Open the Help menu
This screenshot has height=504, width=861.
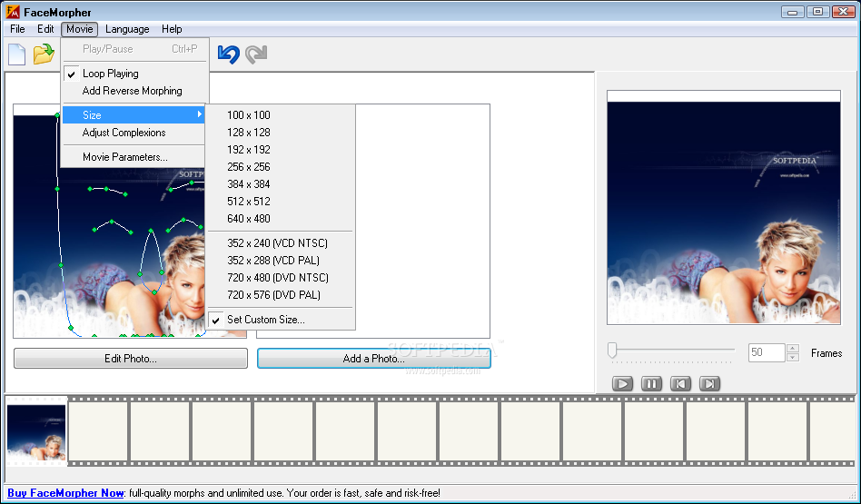172,29
